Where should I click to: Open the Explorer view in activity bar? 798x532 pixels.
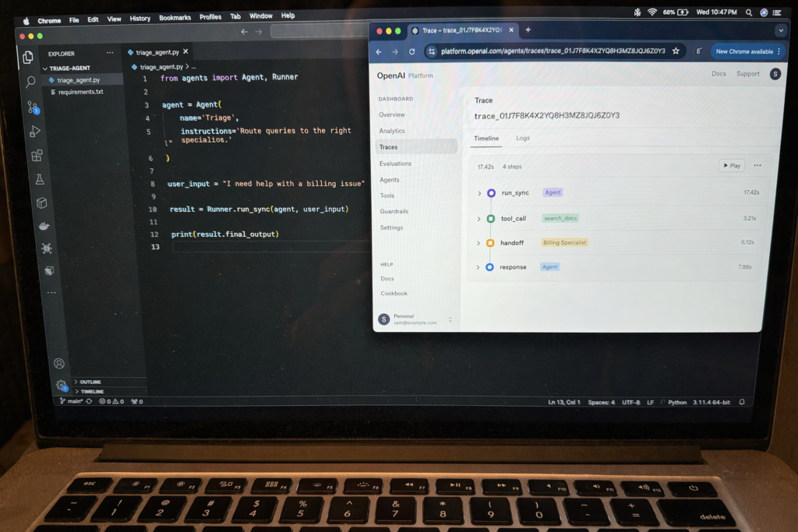point(28,57)
